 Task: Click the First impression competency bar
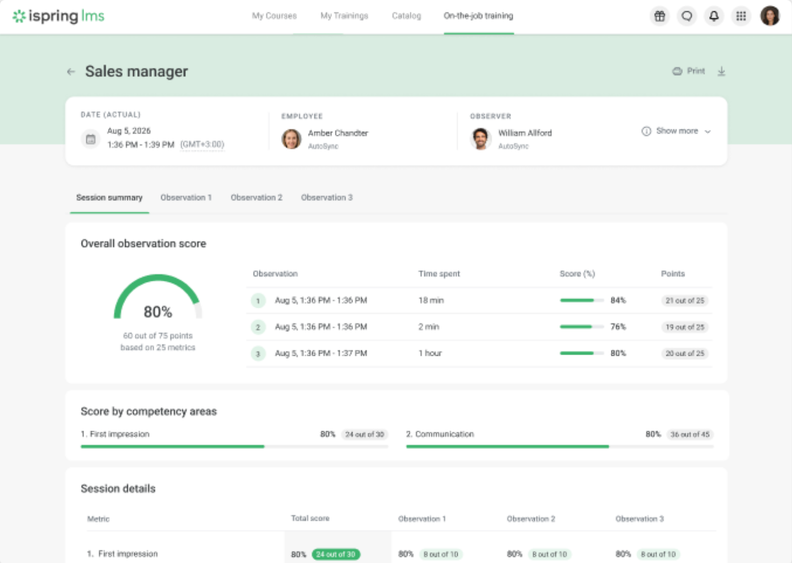(x=234, y=446)
